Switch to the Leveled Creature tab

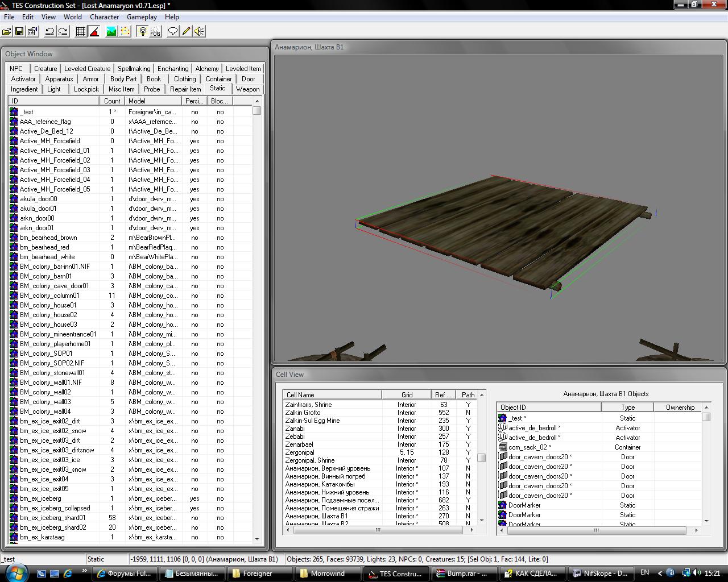[87, 69]
